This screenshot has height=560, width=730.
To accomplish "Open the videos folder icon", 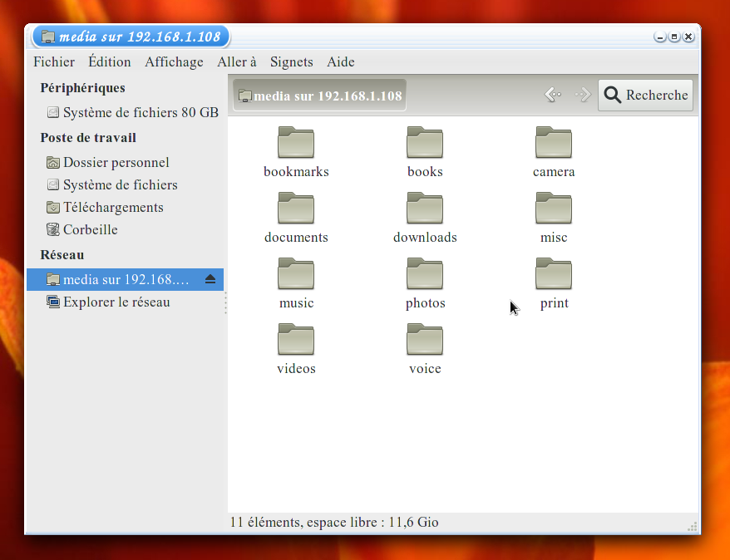I will (x=296, y=339).
